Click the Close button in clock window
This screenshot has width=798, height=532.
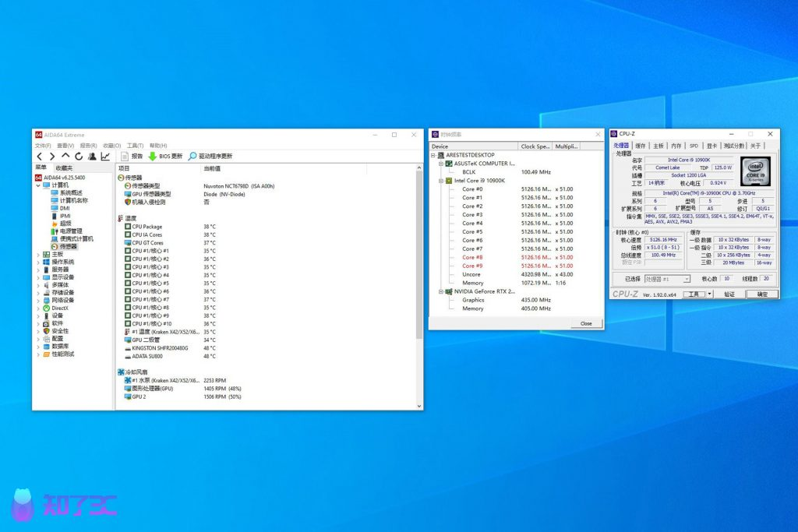(586, 323)
